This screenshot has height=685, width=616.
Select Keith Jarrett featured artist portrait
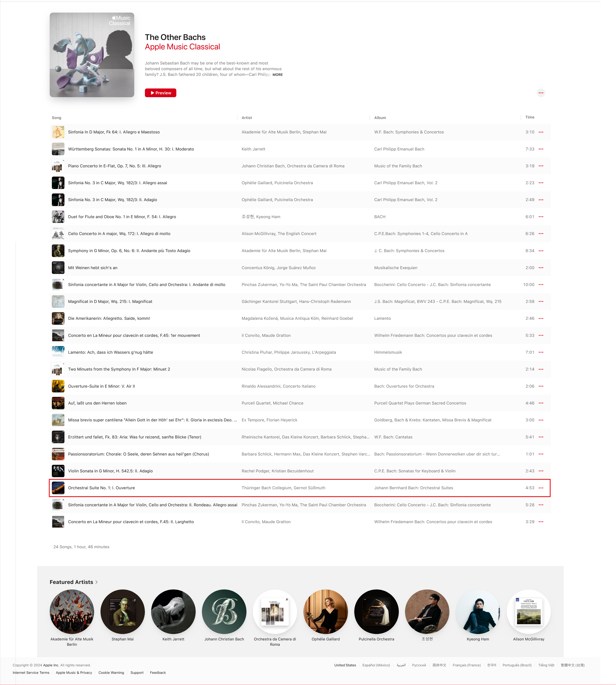click(173, 611)
